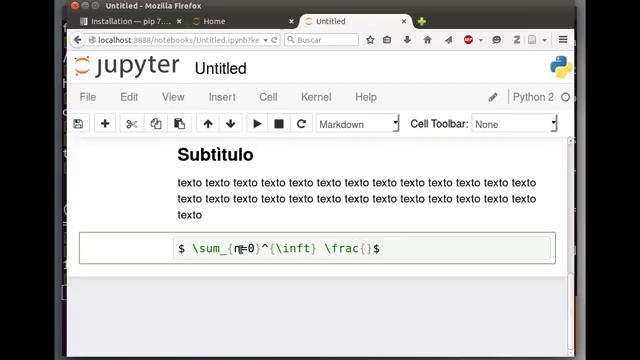
Task: Open the Insert menu
Action: tap(222, 97)
